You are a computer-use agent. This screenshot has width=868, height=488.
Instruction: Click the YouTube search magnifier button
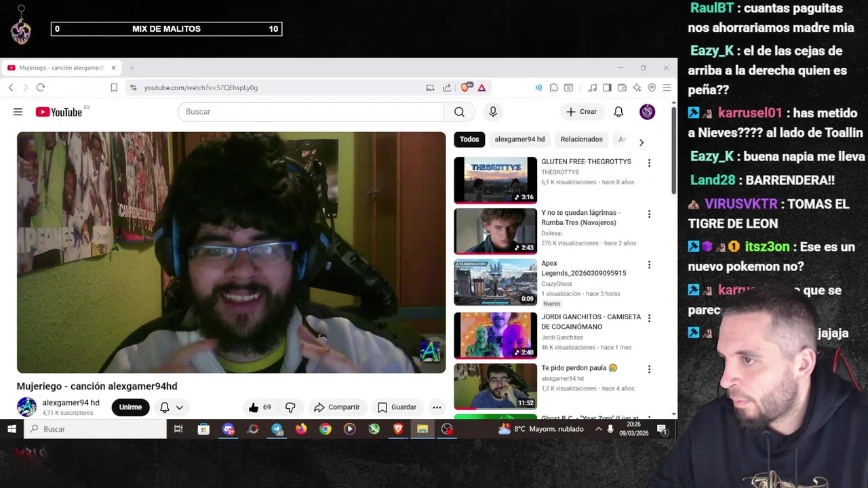tap(459, 112)
